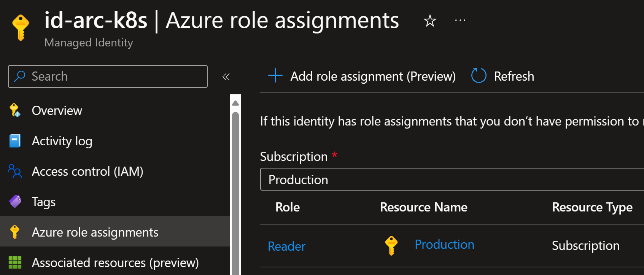Click the search magnifier icon
Image resolution: width=644 pixels, height=275 pixels.
pyautogui.click(x=19, y=76)
